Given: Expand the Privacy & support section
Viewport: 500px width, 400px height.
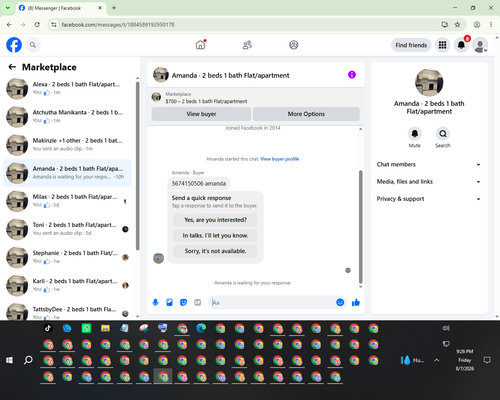Looking at the screenshot, I should [429, 199].
